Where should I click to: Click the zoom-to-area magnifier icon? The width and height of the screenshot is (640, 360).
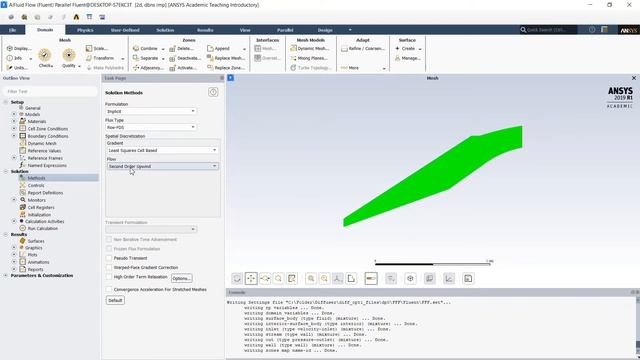click(x=278, y=278)
